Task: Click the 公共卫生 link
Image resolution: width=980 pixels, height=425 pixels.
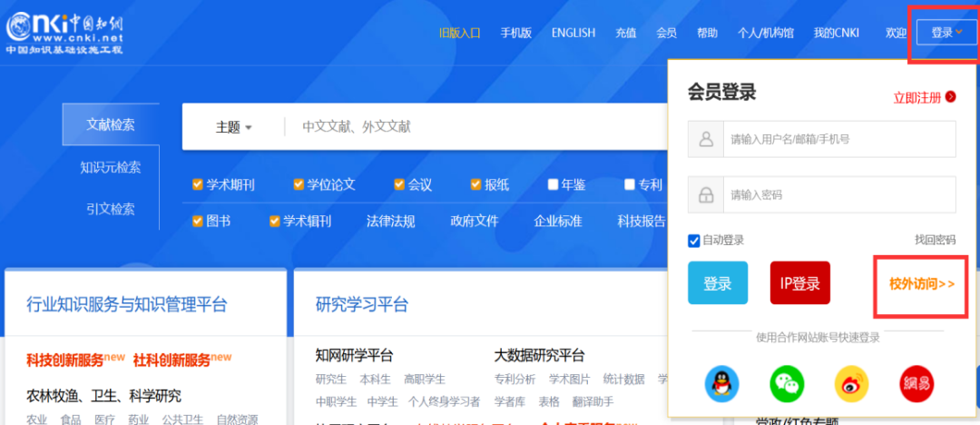Action: pos(182,419)
